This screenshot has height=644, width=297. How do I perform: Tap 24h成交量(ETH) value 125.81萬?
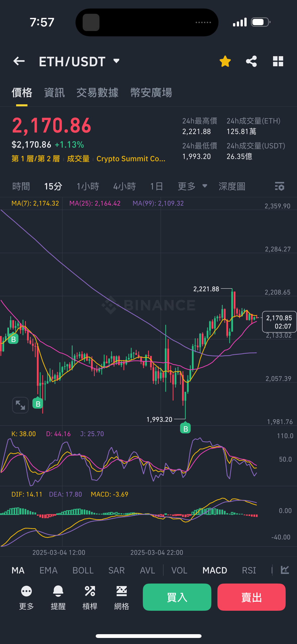click(241, 132)
